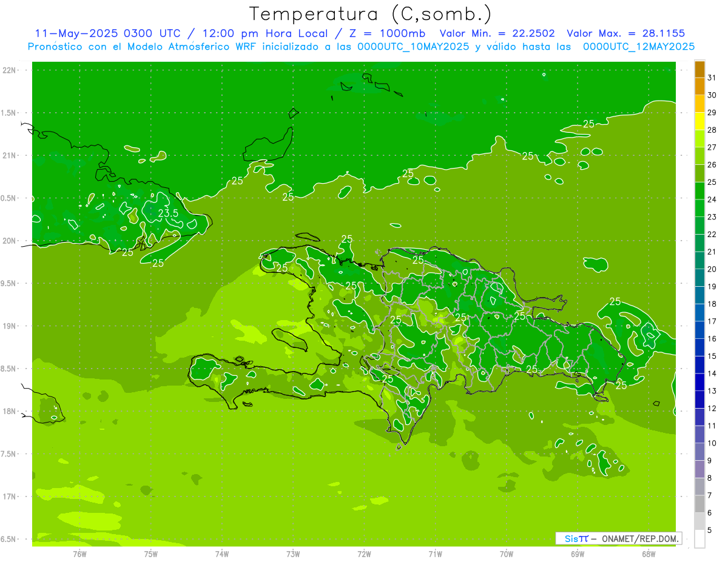This screenshot has height=562, width=728.
Task: Click the "21N" latitude axis label
Action: pos(10,155)
